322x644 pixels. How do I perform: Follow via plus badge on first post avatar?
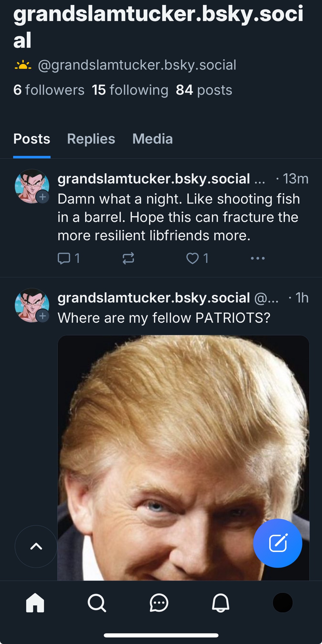[x=43, y=197]
